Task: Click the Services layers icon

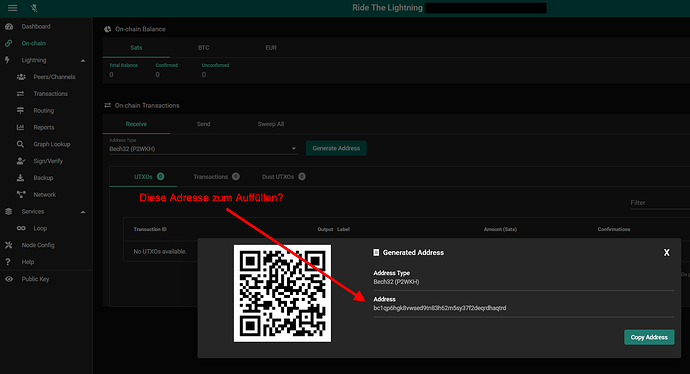Action: pos(8,211)
